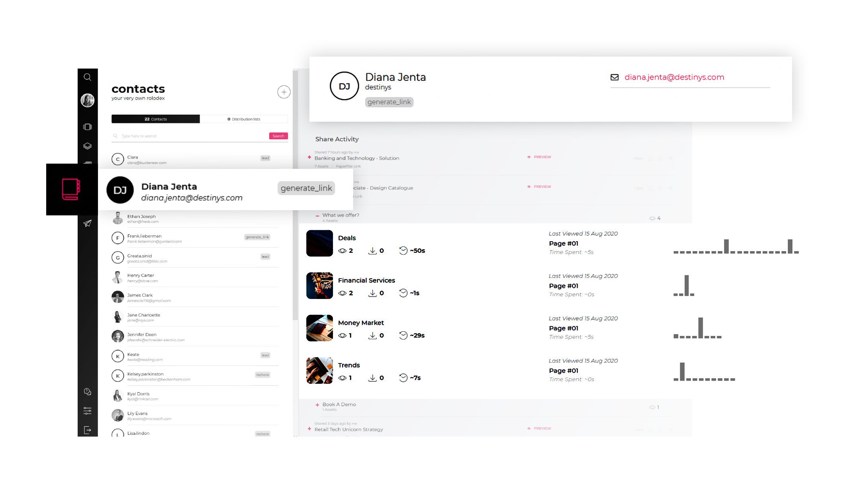Expand the What we offer shared section
This screenshot has width=859, height=504.
pos(317,215)
